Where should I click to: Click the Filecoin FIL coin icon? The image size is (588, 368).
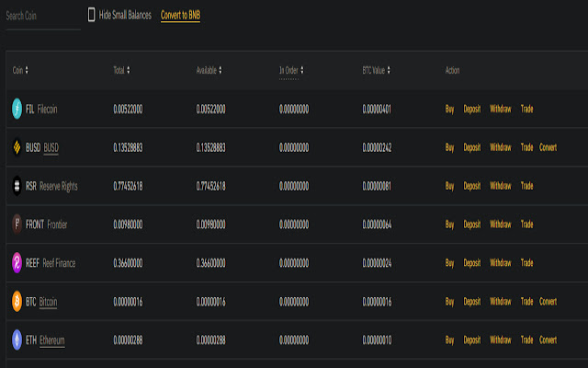pyautogui.click(x=17, y=109)
